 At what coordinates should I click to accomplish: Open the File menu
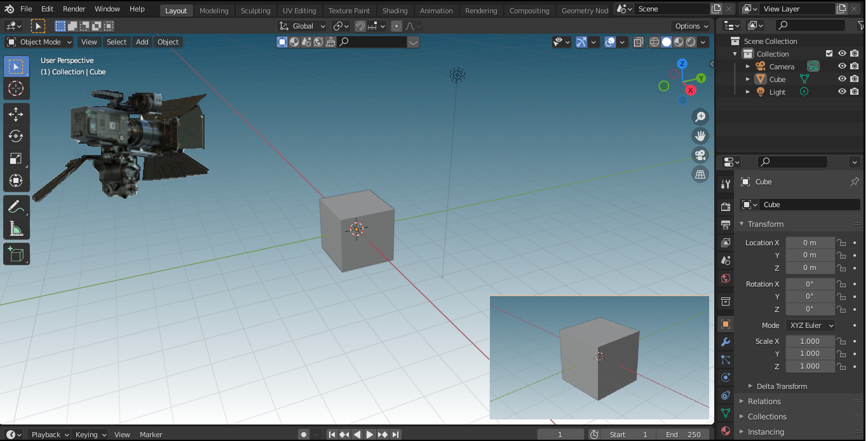(x=26, y=9)
